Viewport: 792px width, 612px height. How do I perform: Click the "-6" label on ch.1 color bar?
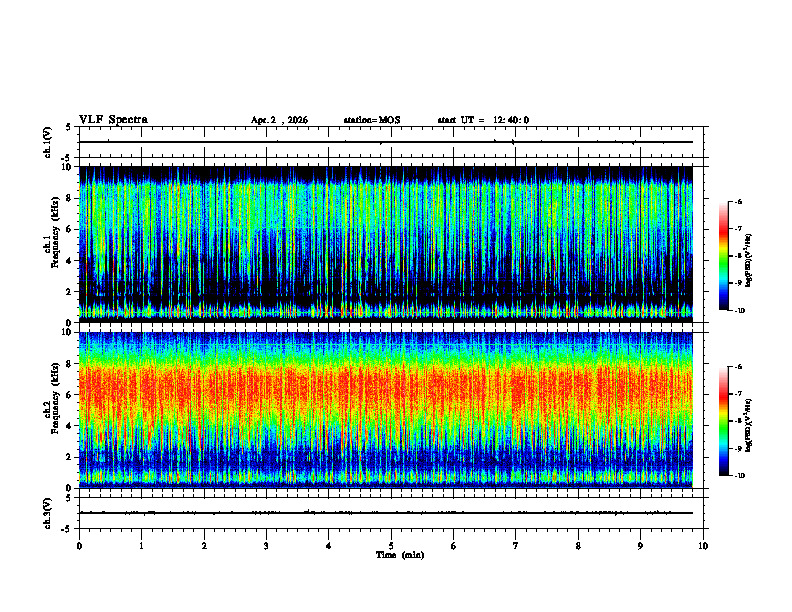coord(738,202)
